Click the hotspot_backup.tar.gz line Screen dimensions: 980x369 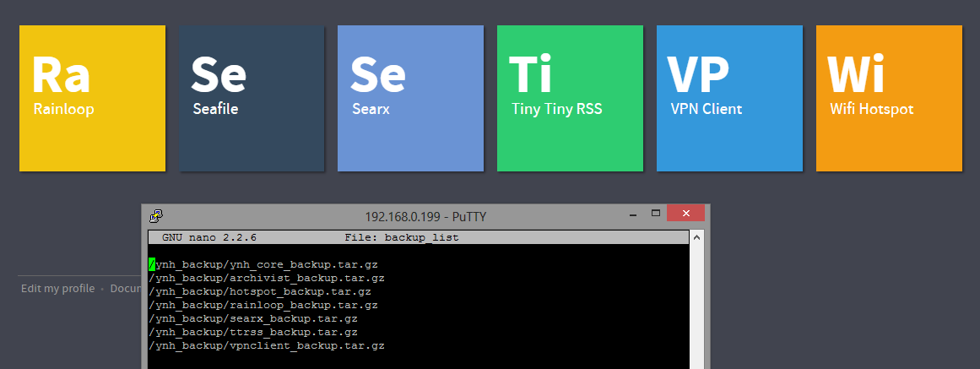(260, 292)
